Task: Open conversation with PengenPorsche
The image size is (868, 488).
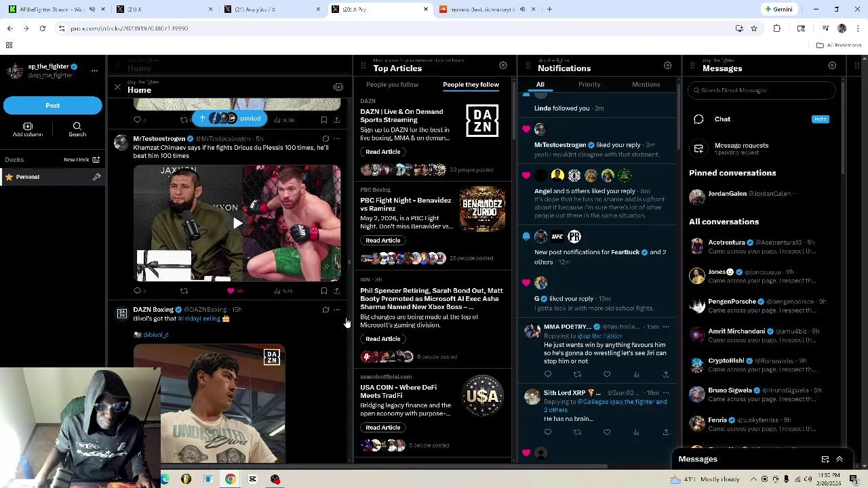Action: (x=762, y=306)
